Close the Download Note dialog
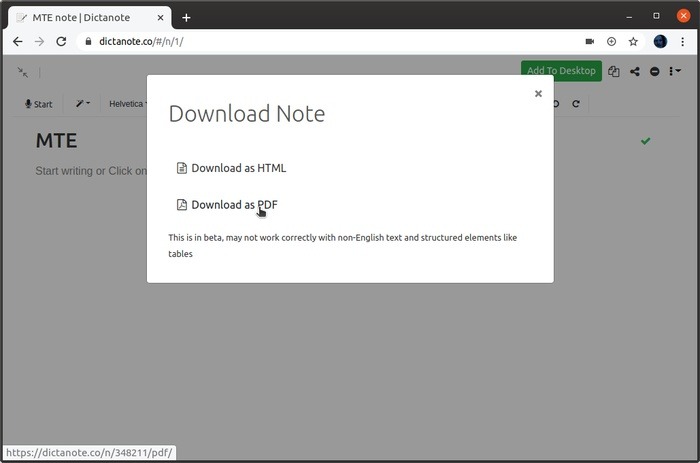The width and height of the screenshot is (700, 463). click(x=538, y=93)
